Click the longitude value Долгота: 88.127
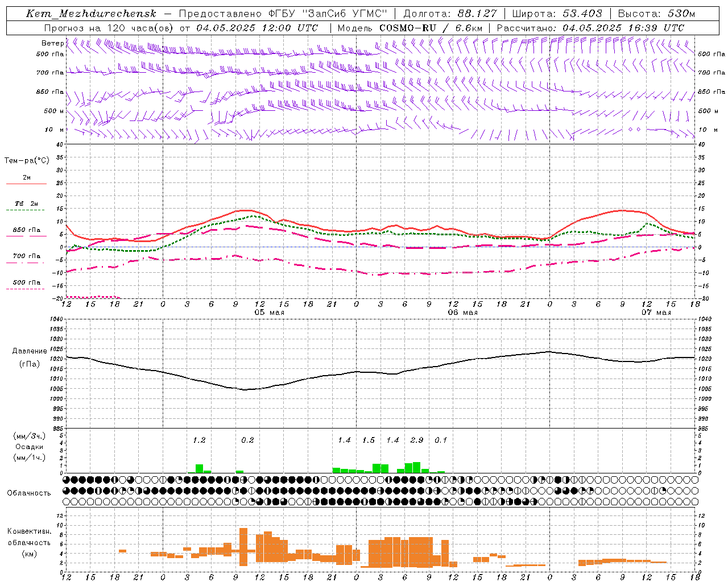 tap(450, 14)
